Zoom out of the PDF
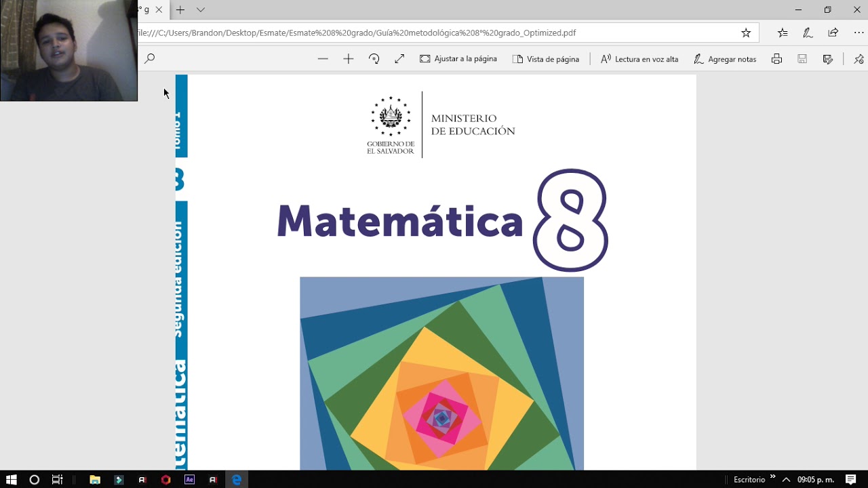This screenshot has width=868, height=488. (x=323, y=59)
